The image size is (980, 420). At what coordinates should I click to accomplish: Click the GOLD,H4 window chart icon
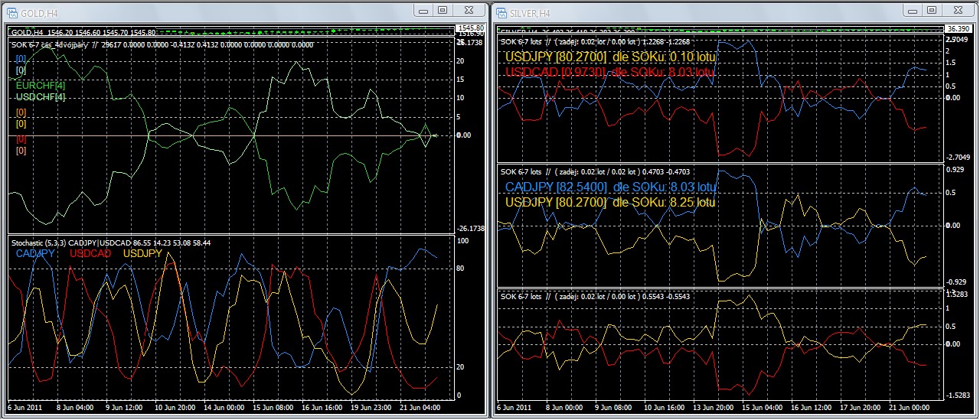click(x=11, y=13)
